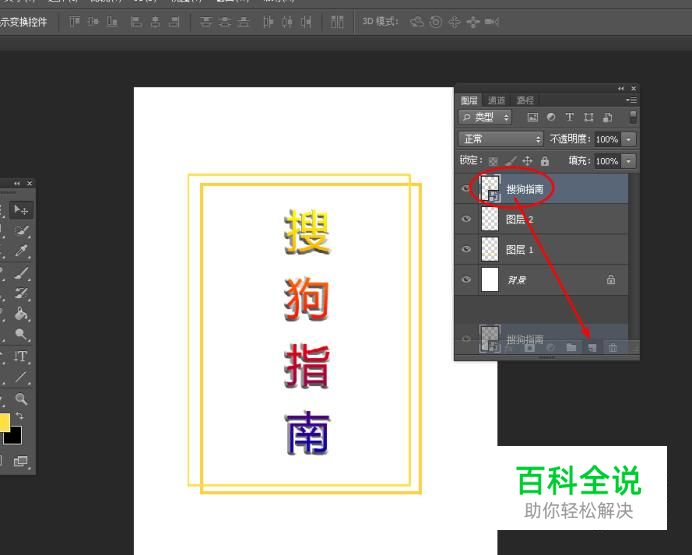692x555 pixels.
Task: Switch to the 通道 channels tab
Action: click(496, 101)
